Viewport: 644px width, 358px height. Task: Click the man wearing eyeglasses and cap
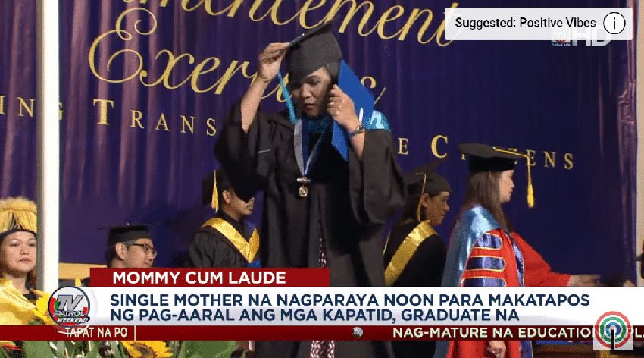coord(130,247)
